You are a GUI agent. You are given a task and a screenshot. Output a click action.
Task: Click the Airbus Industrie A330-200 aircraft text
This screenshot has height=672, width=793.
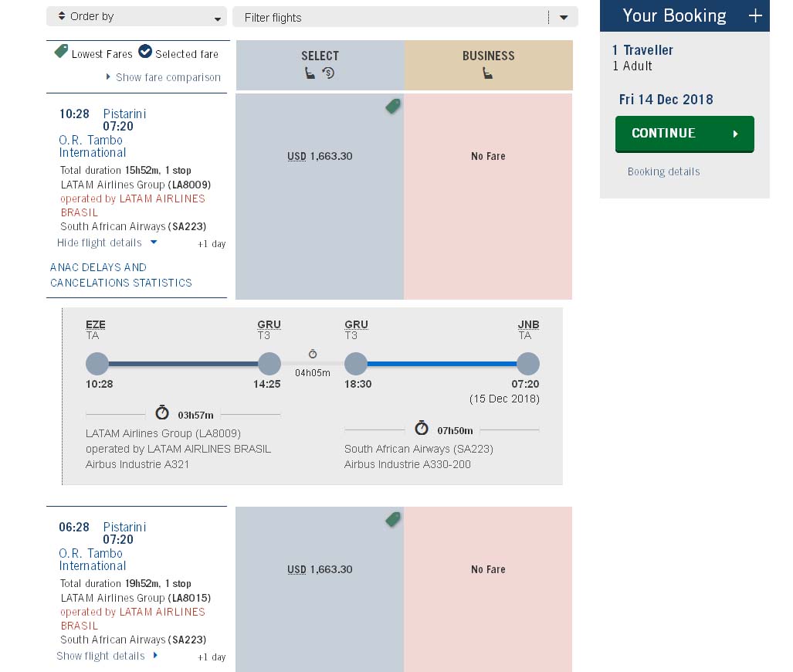click(408, 464)
